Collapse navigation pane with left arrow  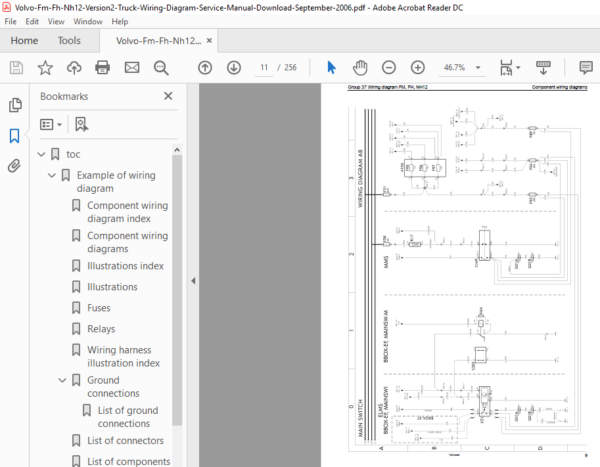193,281
